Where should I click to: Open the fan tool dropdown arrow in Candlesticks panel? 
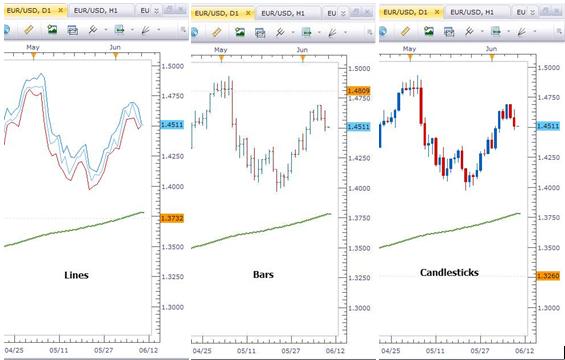click(x=534, y=32)
